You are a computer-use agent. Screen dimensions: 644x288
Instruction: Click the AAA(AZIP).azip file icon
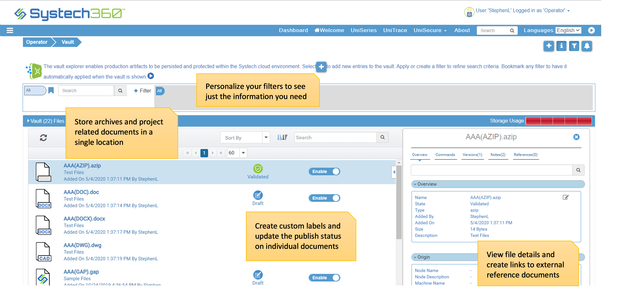click(44, 172)
